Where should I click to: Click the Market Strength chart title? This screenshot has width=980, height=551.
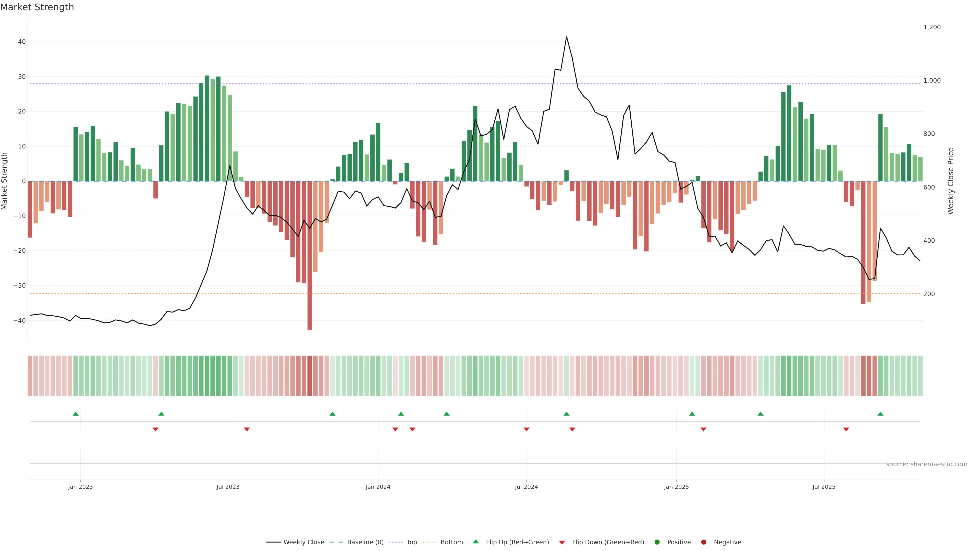(x=37, y=7)
